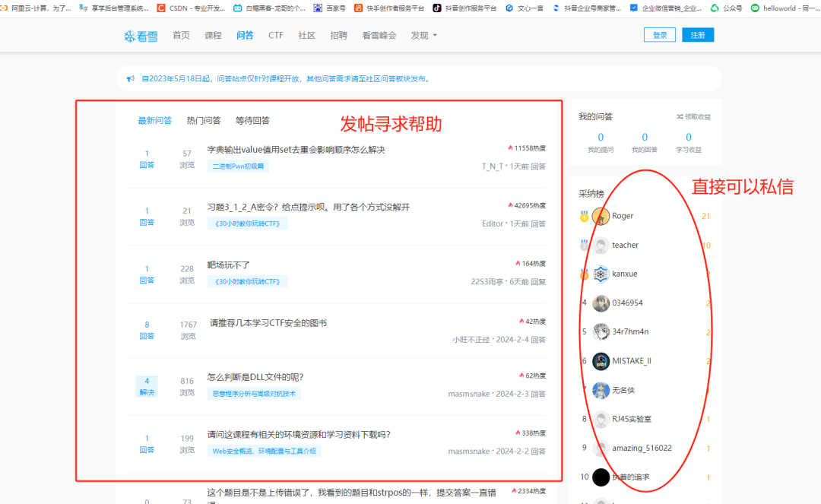Click the 4 解决 badge on the DLL question

pyautogui.click(x=147, y=386)
